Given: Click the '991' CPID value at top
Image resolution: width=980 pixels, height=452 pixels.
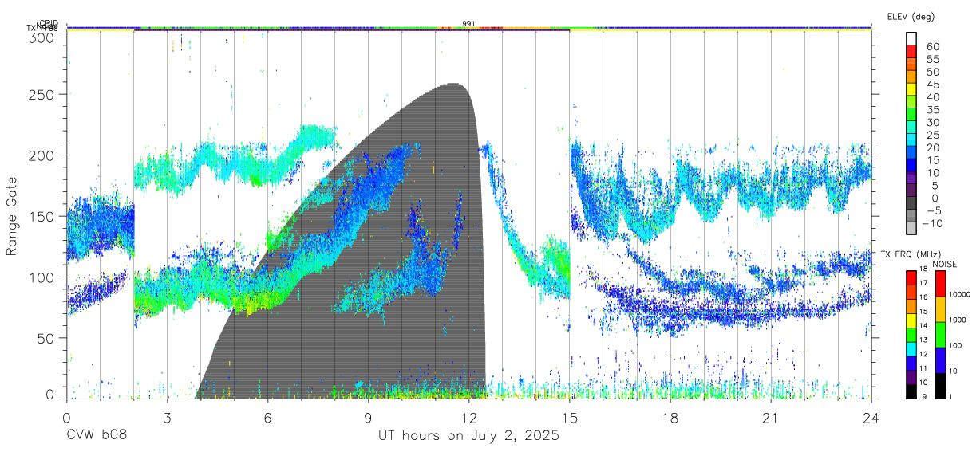Looking at the screenshot, I should [468, 23].
